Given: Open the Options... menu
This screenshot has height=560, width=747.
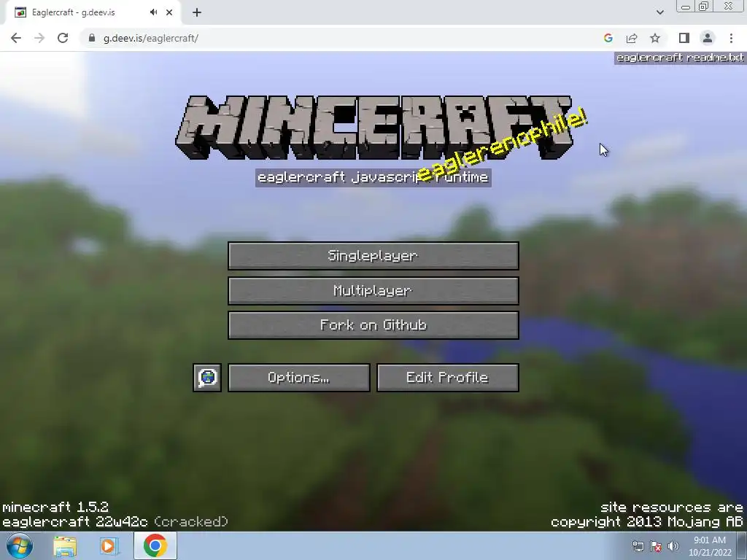Looking at the screenshot, I should [x=299, y=378].
